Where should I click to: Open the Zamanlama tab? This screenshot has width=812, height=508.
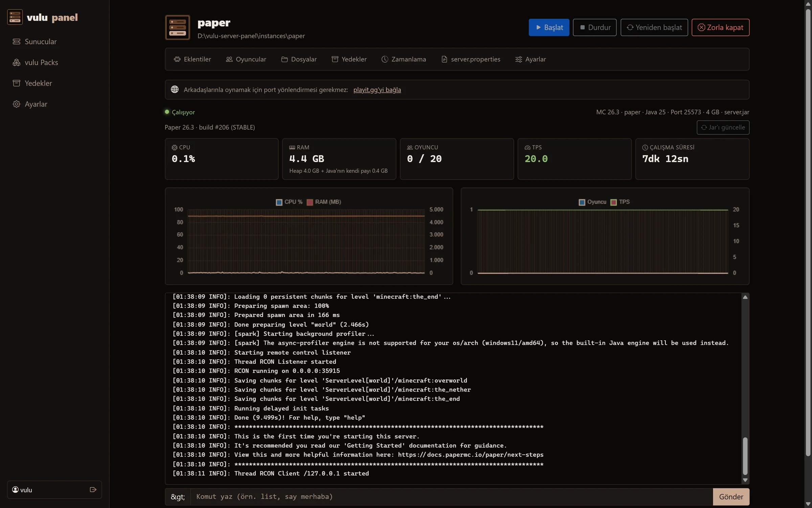pyautogui.click(x=404, y=59)
